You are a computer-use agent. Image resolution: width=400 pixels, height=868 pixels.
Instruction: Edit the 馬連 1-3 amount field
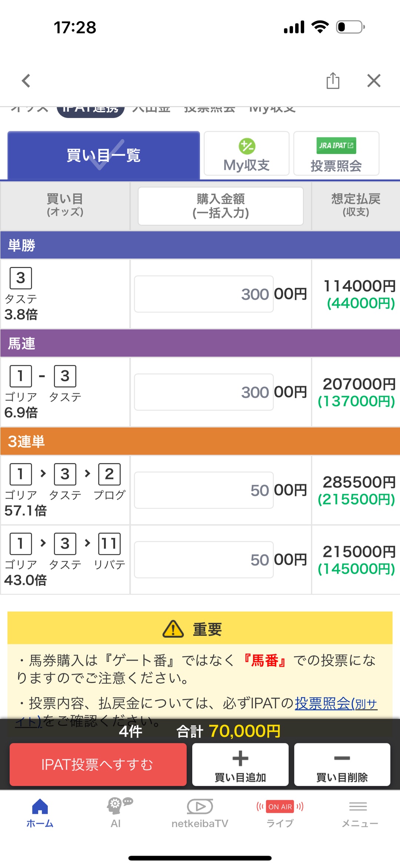204,392
